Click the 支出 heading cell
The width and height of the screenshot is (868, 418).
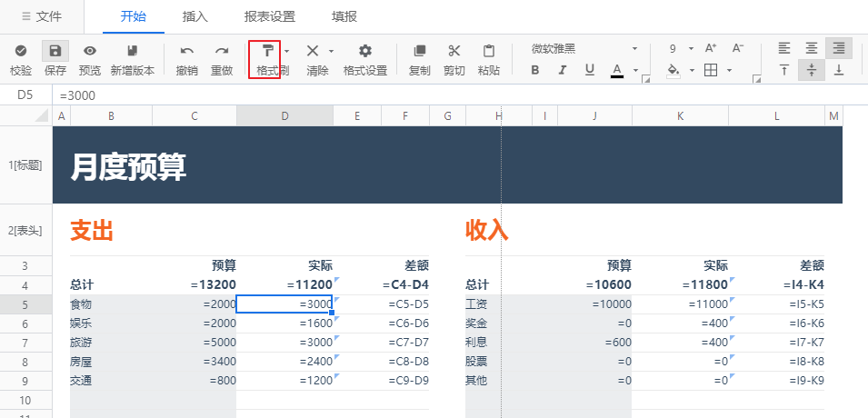91,230
